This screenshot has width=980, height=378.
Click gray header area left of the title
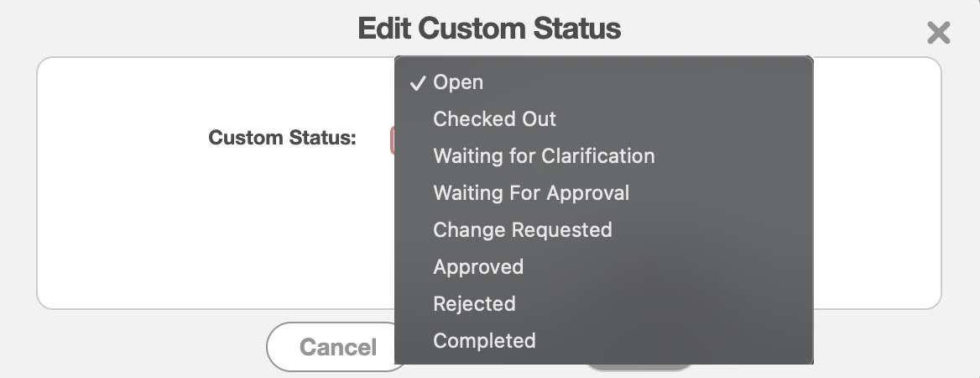[x=168, y=29]
